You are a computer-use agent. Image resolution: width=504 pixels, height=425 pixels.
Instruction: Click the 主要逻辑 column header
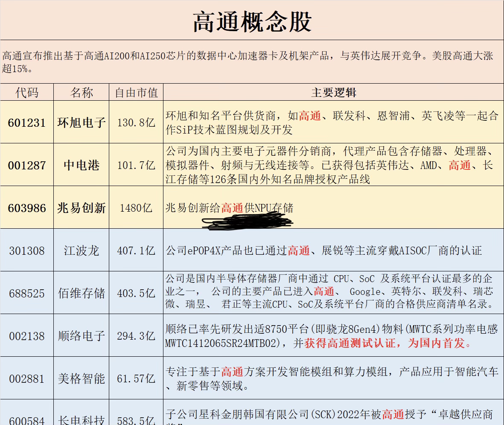334,93
